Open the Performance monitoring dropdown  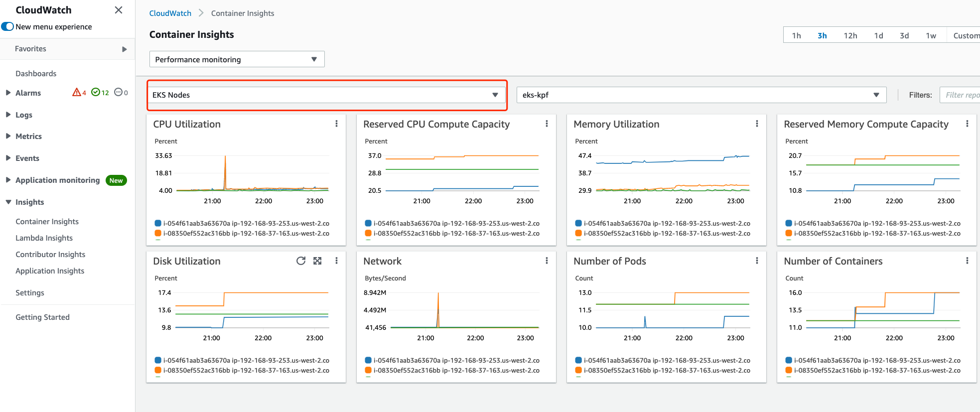237,59
